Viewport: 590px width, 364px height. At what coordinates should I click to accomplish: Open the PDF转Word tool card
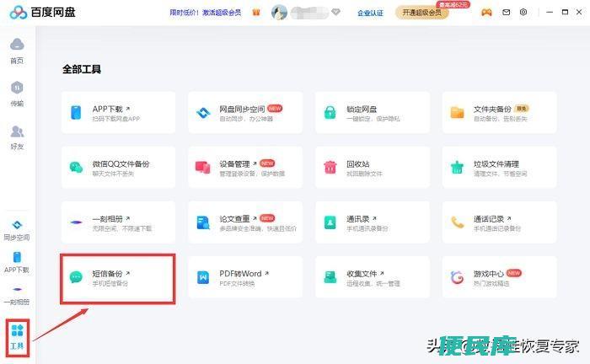click(245, 277)
